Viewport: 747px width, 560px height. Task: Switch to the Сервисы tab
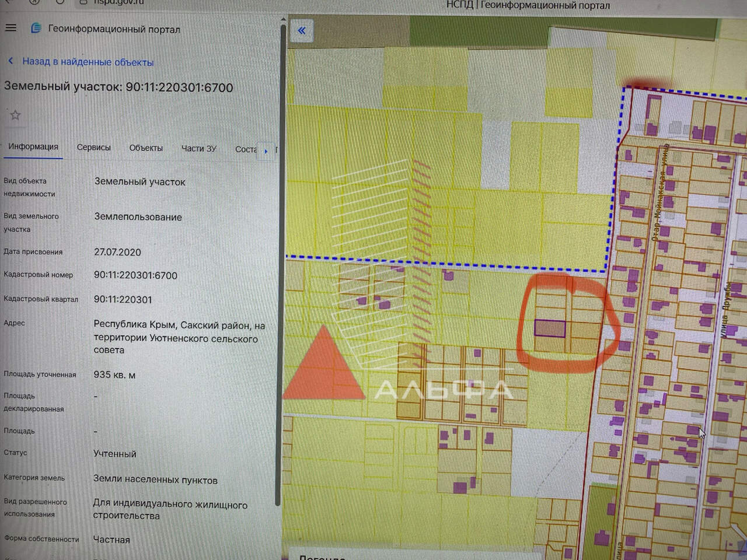[93, 148]
